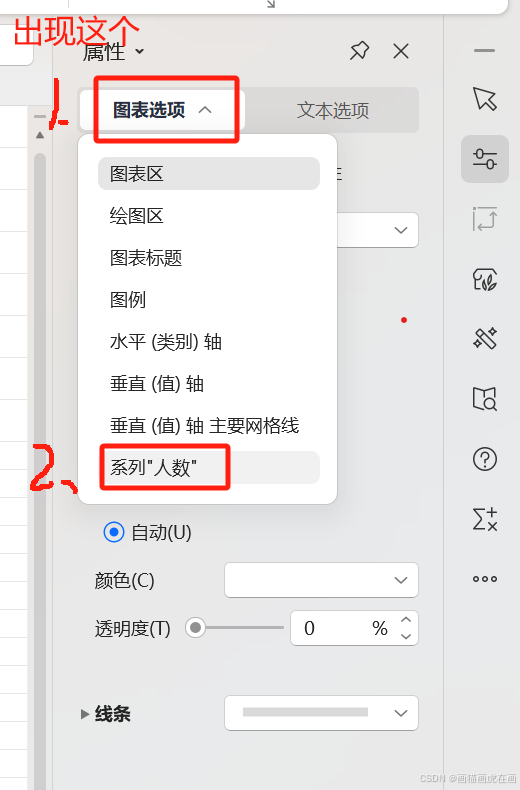Open the style gallery leaf icon
The height and width of the screenshot is (790, 520).
485,279
